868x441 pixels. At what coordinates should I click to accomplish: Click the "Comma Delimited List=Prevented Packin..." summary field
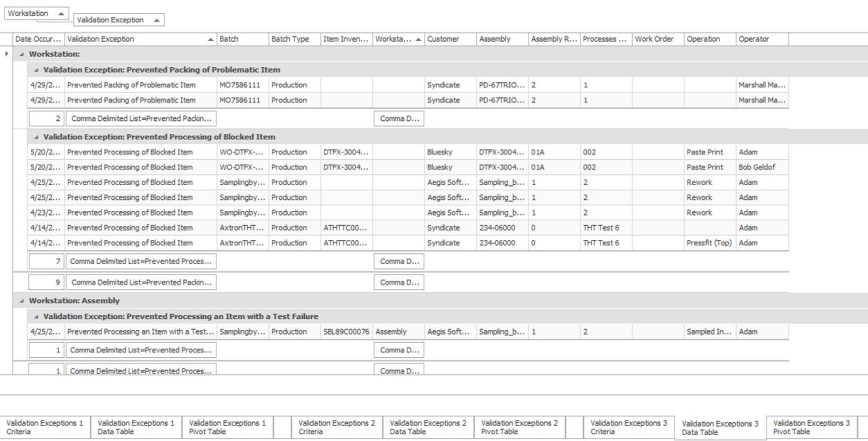point(141,118)
